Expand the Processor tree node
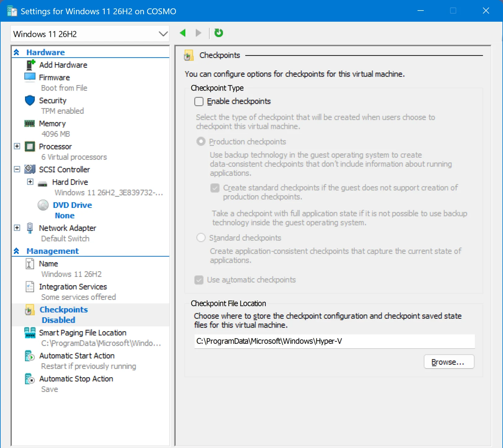Screen dimensions: 503x448 pyautogui.click(x=17, y=146)
